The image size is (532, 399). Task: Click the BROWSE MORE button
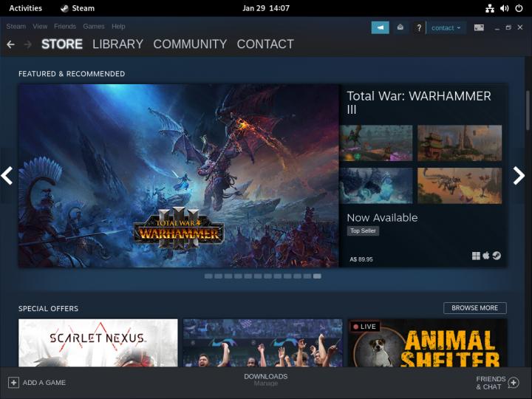coord(475,308)
